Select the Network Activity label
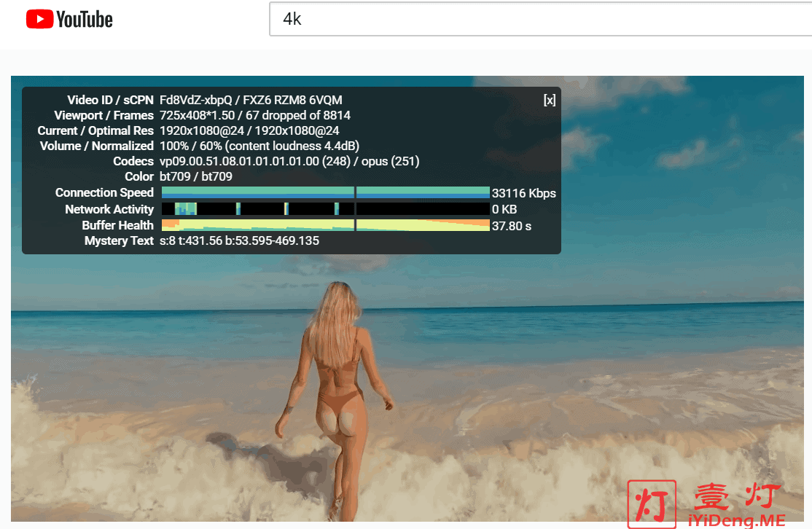The width and height of the screenshot is (812, 529). click(x=109, y=209)
